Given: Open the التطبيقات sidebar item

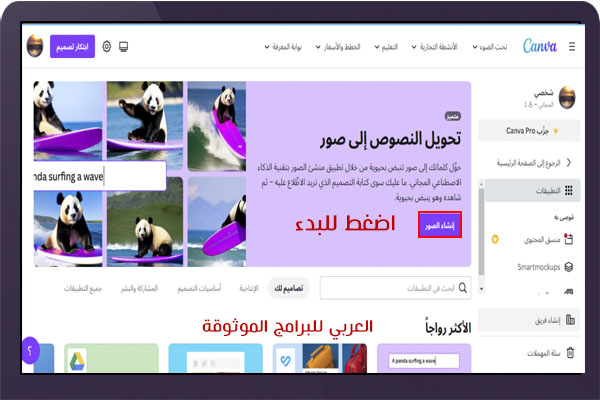Looking at the screenshot, I should [532, 190].
